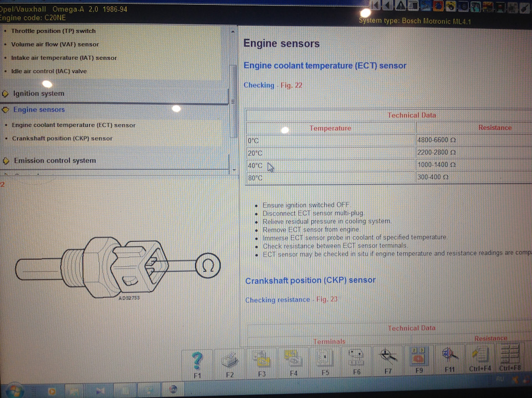Go back using the left arrow icon
532x398 pixels.
387,5
